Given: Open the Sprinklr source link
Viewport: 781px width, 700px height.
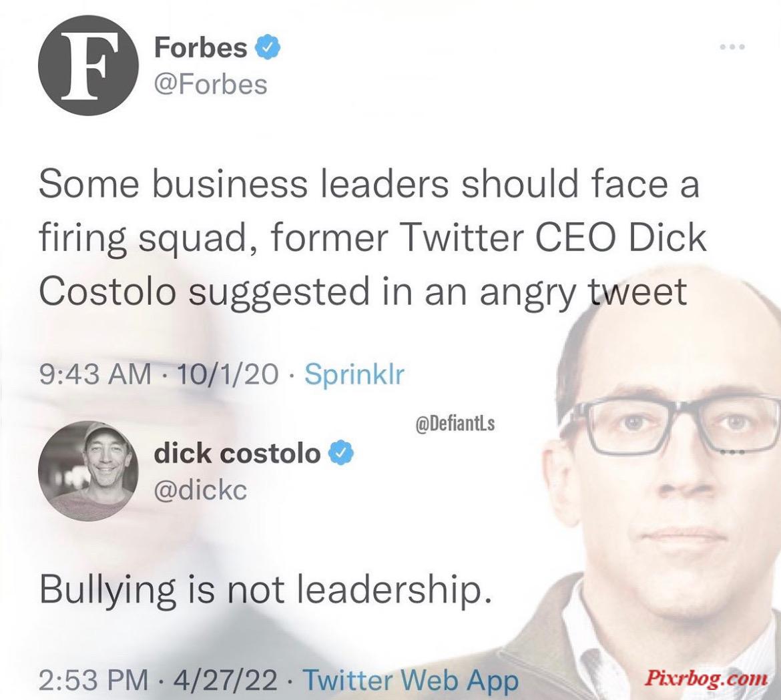Looking at the screenshot, I should tap(354, 374).
